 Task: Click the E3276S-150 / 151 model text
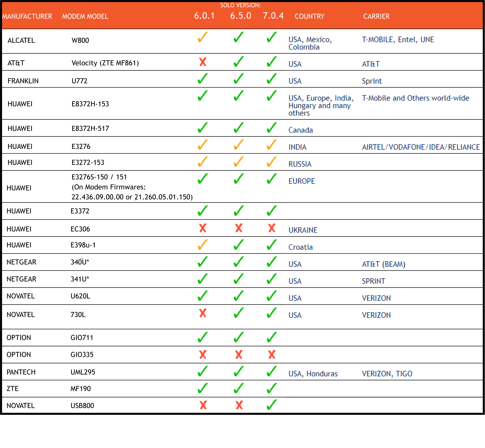[99, 177]
